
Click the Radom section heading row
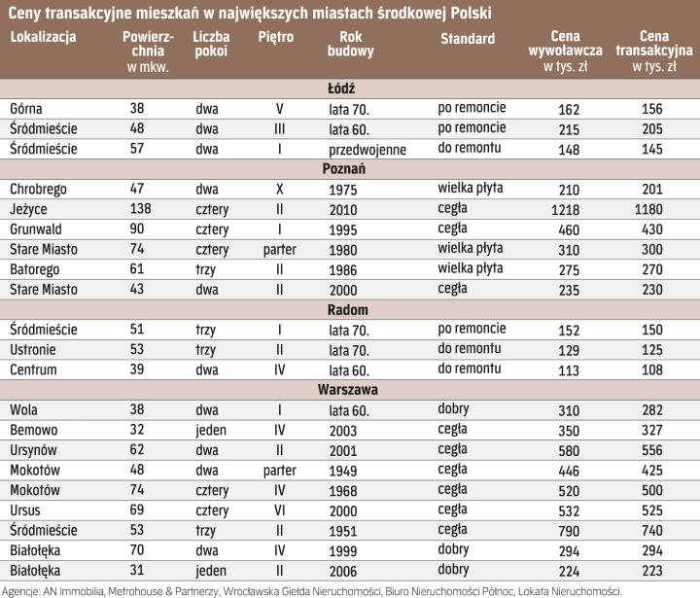349,309
